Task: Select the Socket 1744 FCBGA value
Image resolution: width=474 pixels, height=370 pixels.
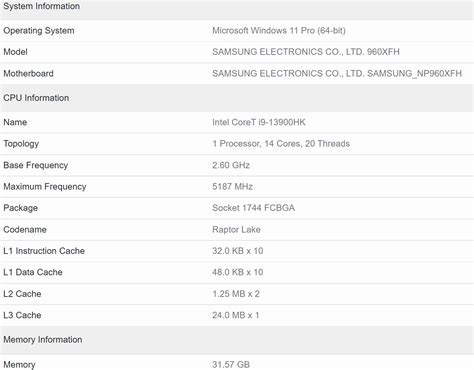Action: pyautogui.click(x=253, y=208)
